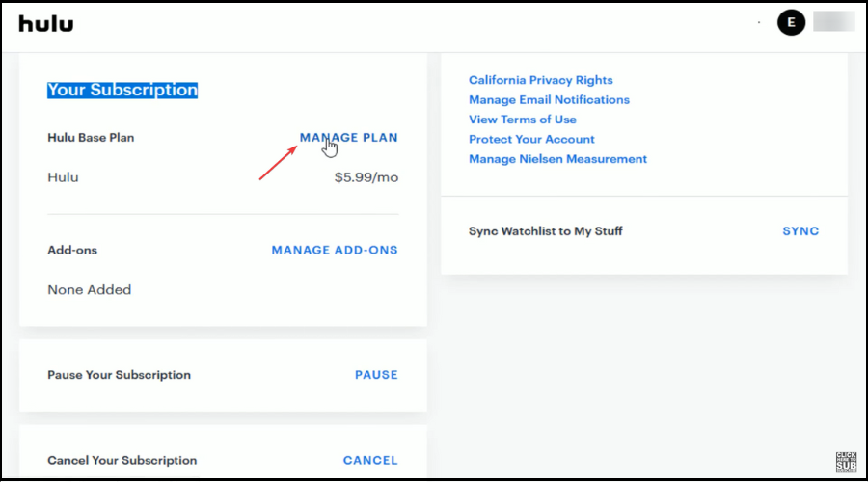Screen dimensions: 868x482
Task: Click the None Added text
Action: [90, 290]
